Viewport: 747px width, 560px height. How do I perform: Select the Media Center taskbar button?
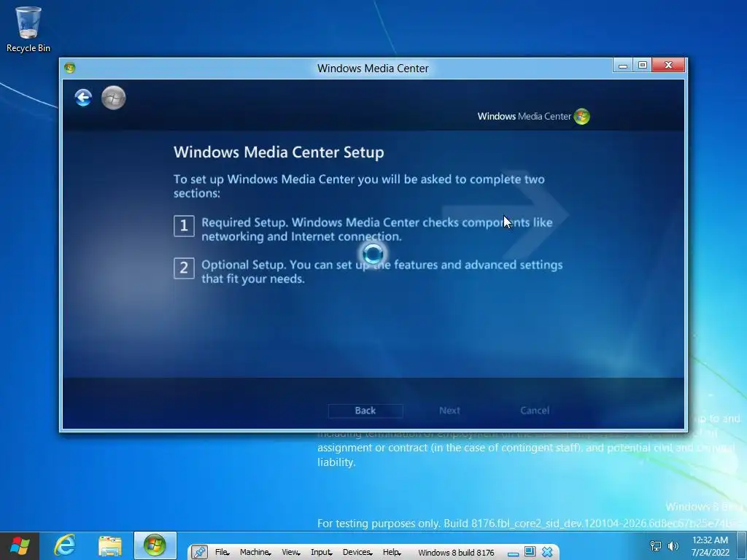[155, 545]
